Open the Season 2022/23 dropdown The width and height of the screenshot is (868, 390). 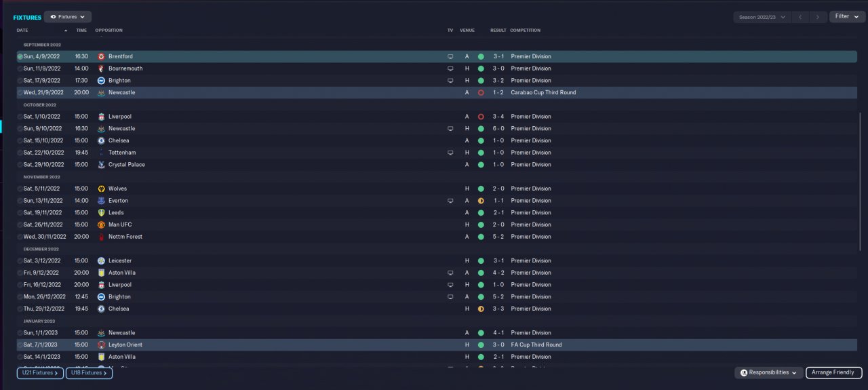click(763, 17)
